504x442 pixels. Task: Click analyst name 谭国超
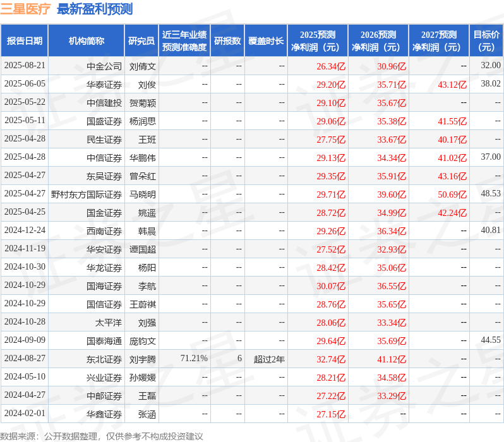coord(142,250)
